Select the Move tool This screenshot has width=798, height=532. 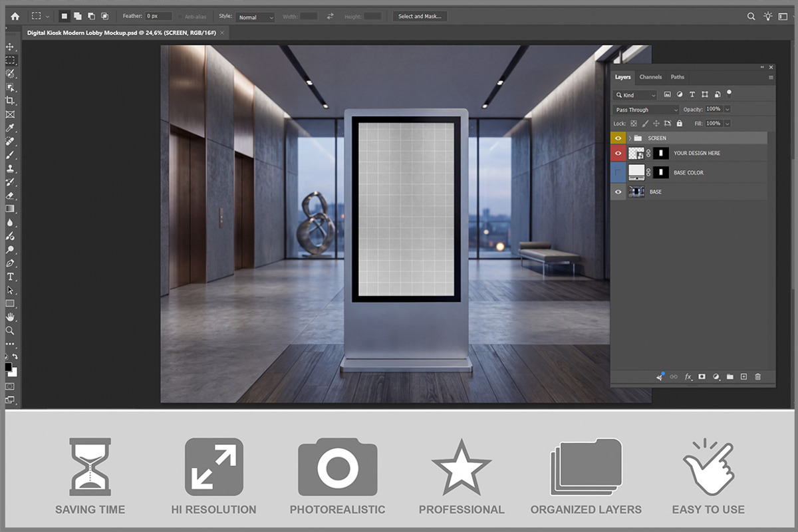[10, 47]
